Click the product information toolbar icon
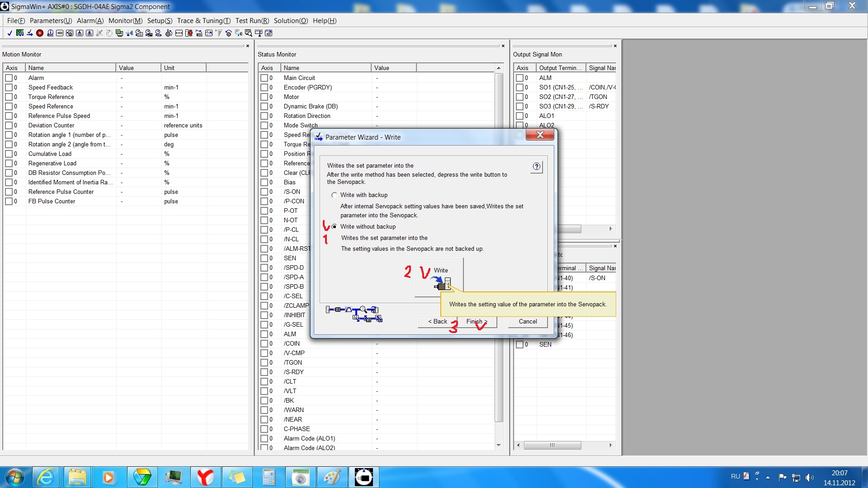Screen dimensions: 868x488 (x=50, y=33)
